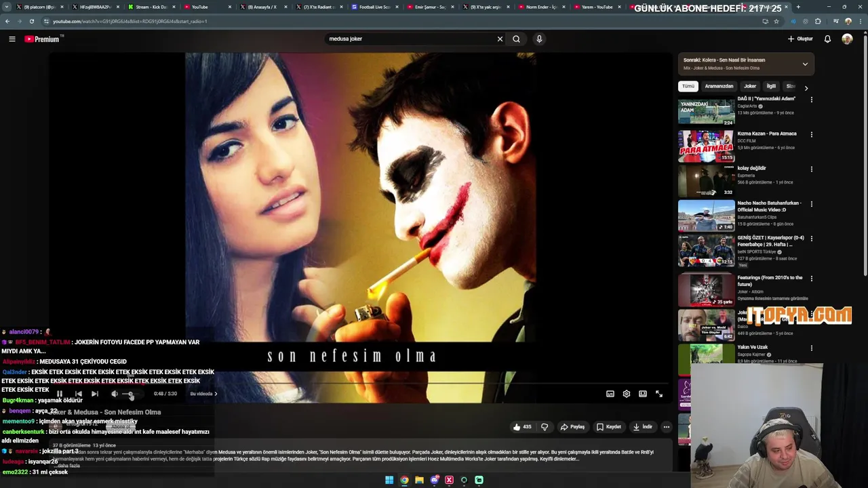Skip to next video in player

click(95, 394)
